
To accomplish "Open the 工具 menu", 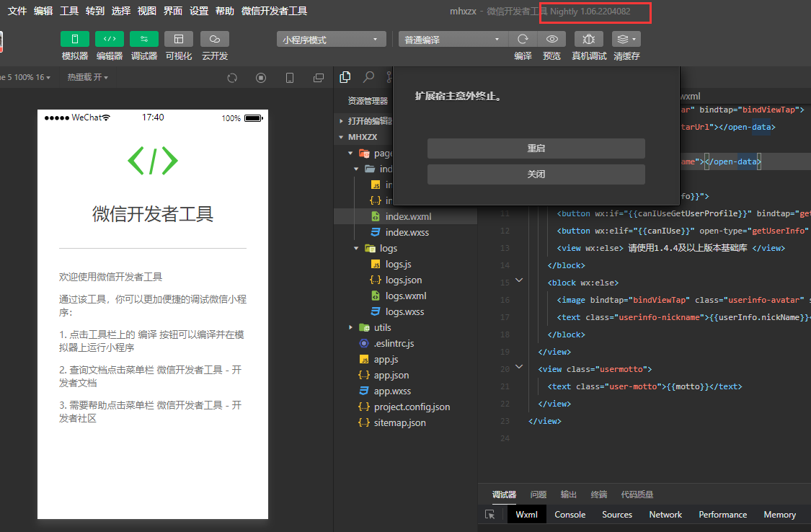I will point(68,11).
